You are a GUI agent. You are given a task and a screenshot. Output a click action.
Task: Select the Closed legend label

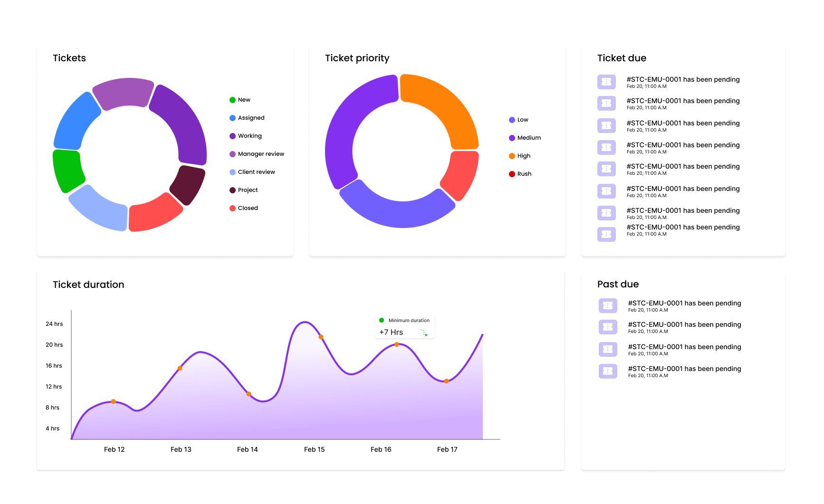248,208
